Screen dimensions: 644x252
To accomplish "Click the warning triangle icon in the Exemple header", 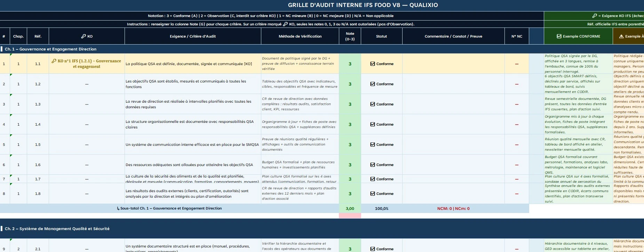I will tap(621, 36).
